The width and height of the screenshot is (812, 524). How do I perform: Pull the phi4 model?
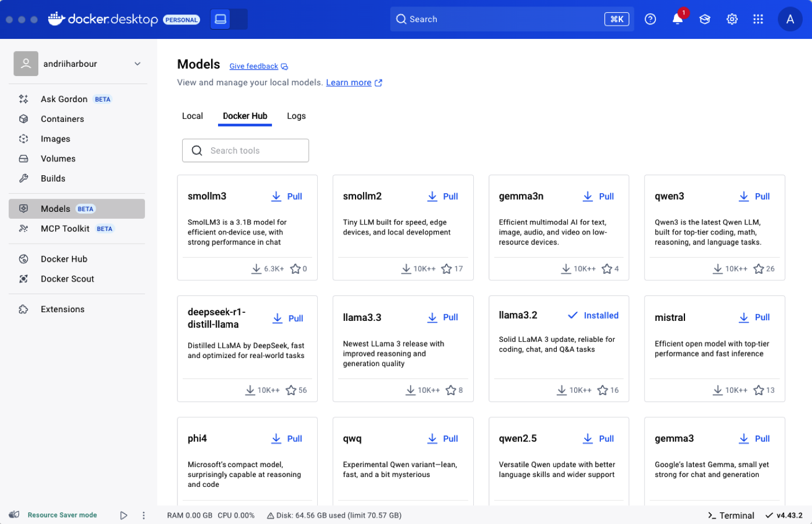[287, 439]
